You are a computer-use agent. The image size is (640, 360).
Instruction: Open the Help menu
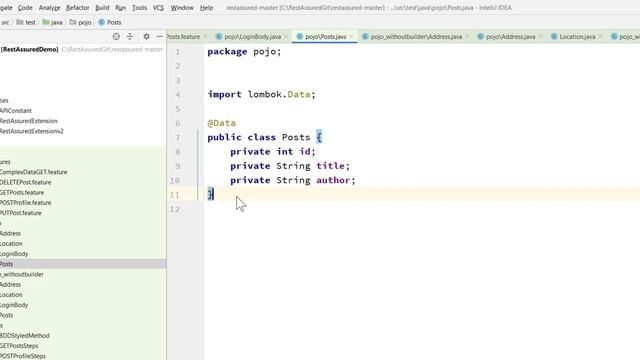pos(207,7)
